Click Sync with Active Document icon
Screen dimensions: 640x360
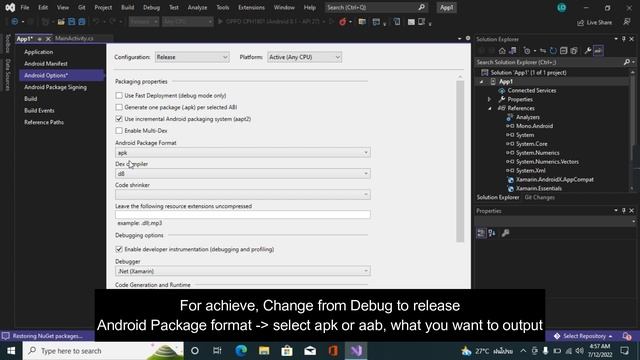(x=543, y=51)
